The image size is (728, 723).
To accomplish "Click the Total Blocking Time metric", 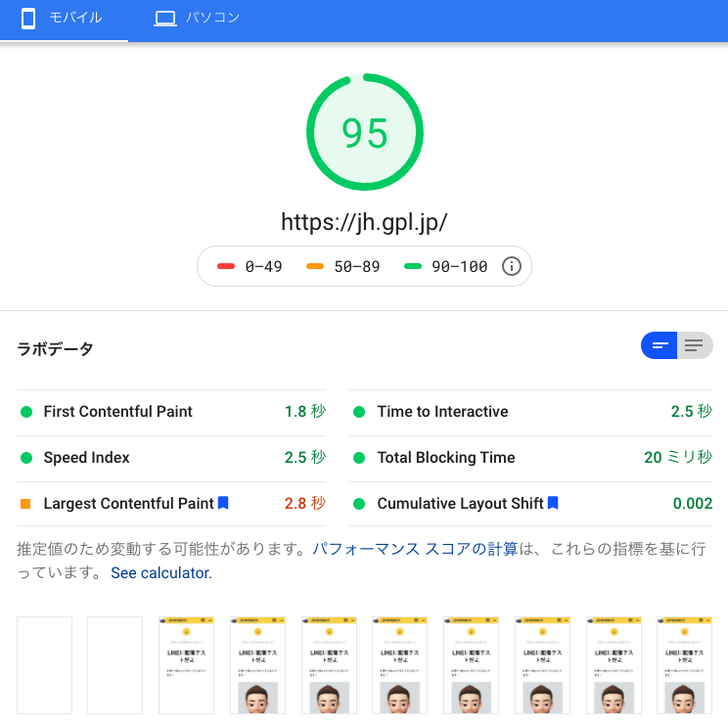I will point(445,458).
